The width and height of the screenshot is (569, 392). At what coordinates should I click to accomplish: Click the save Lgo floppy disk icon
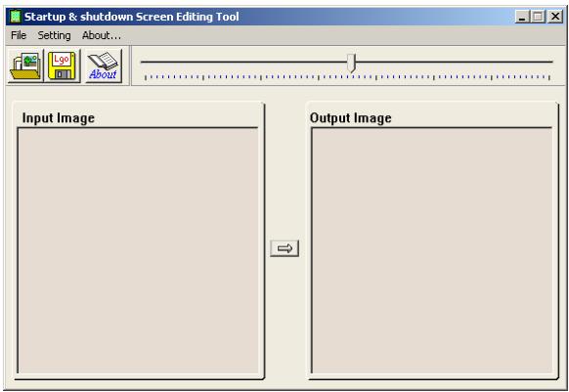pyautogui.click(x=62, y=65)
